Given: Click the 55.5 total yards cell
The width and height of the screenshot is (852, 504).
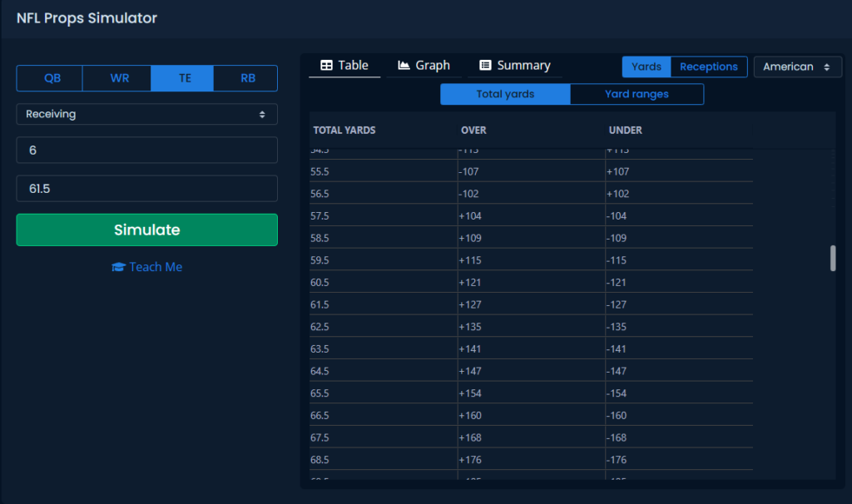Looking at the screenshot, I should click(x=384, y=171).
